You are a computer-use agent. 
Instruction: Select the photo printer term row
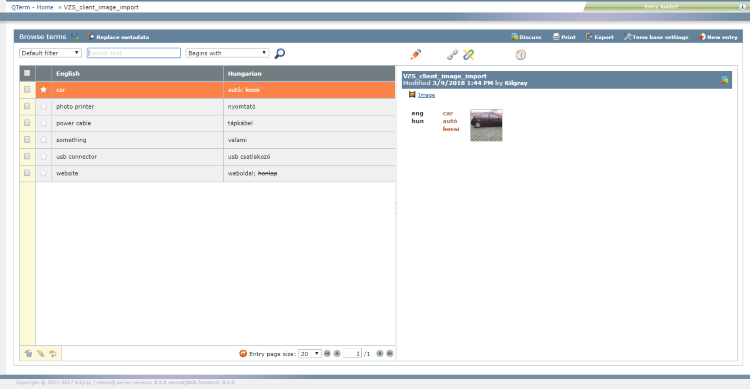coord(208,107)
